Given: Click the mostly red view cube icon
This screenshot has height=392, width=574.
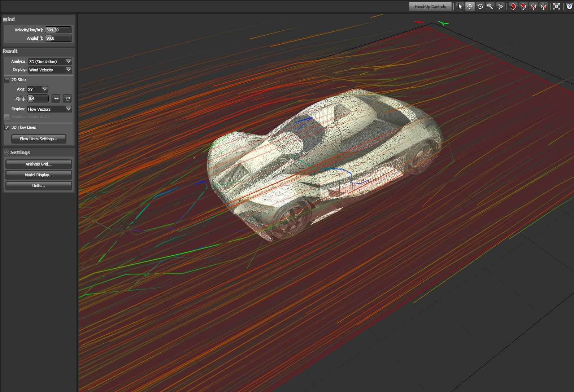Looking at the screenshot, I should tap(513, 6).
